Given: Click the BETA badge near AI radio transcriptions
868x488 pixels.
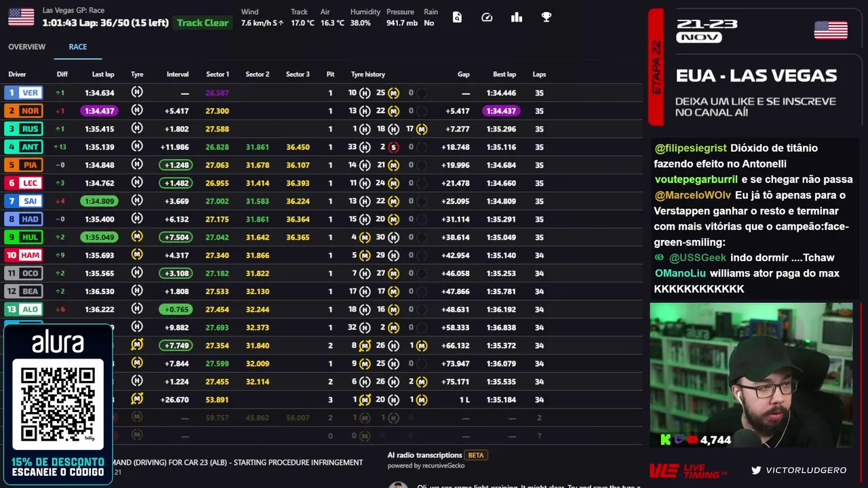Looking at the screenshot, I should click(x=476, y=455).
